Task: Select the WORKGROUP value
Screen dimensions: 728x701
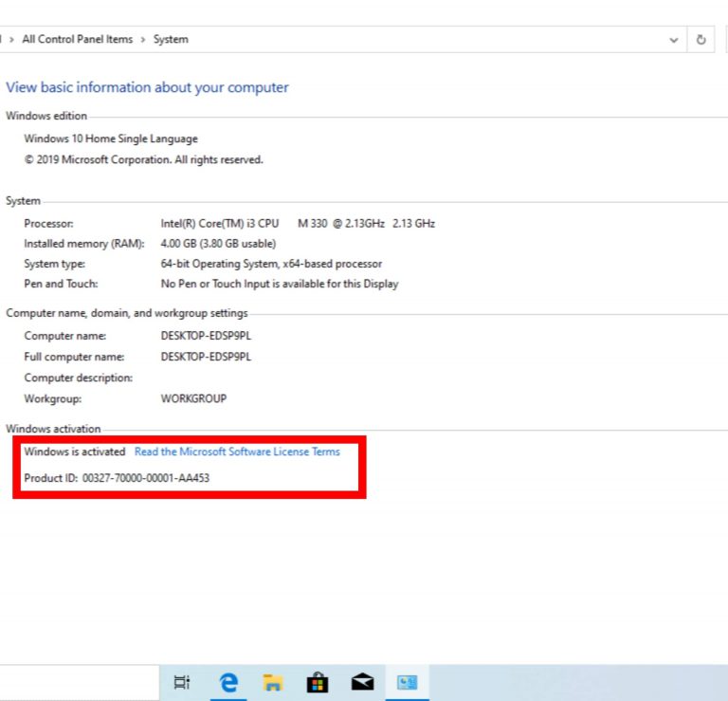Action: coord(193,398)
